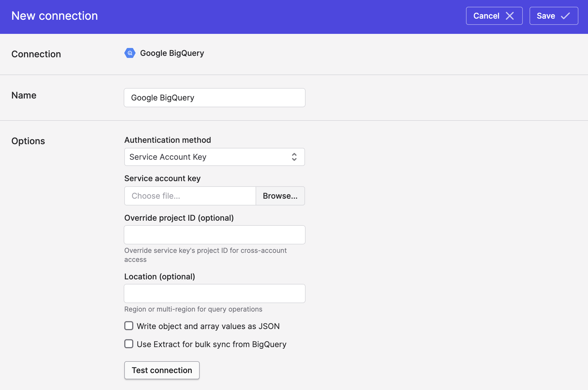
Task: Click the Google BigQuery hexagon icon
Action: [x=130, y=53]
